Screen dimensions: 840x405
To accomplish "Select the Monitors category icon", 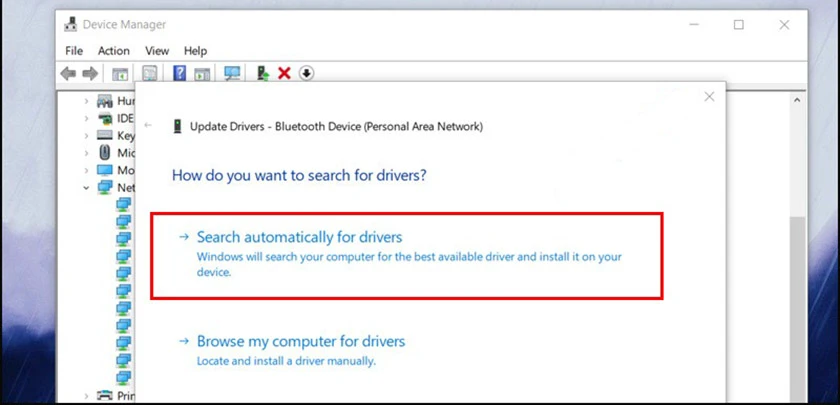I will coord(104,170).
